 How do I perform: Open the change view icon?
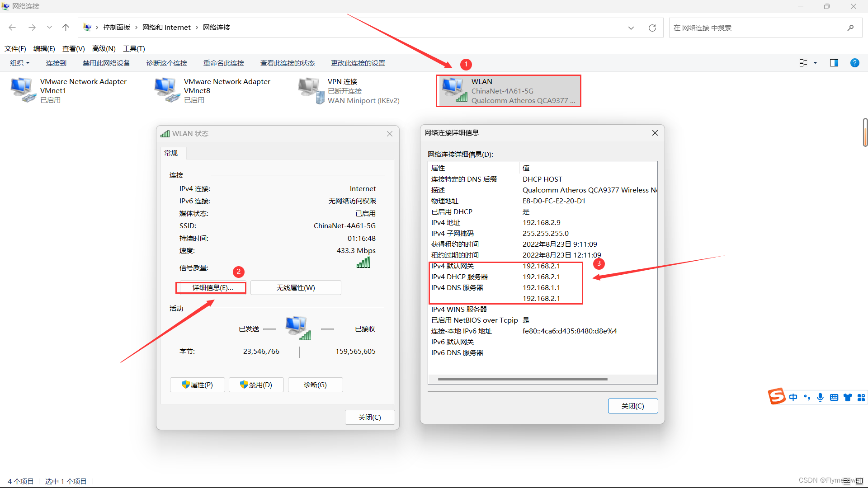pos(803,63)
